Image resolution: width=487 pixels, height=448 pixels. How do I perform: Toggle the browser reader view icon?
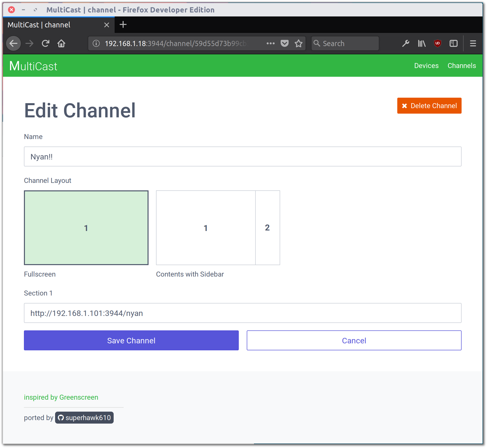click(454, 43)
